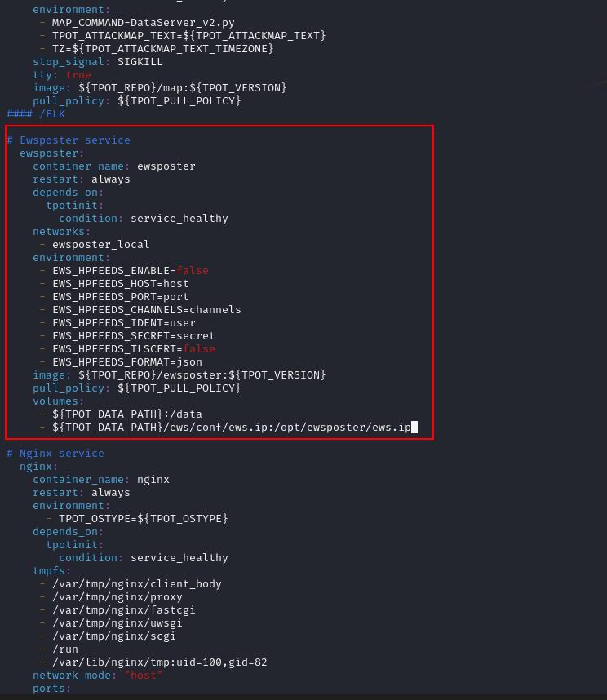The height and width of the screenshot is (700, 607).
Task: Click the 'ewsposter:' service key
Action: click(52, 153)
